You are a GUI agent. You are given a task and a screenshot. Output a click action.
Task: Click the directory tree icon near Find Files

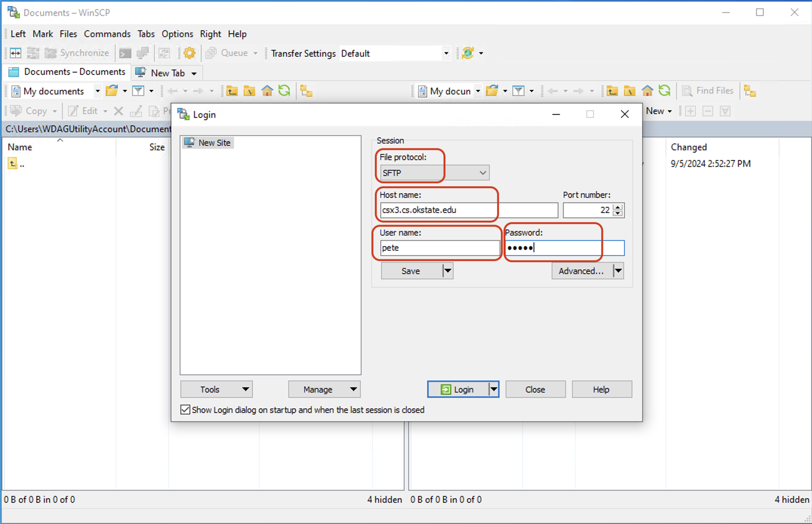point(750,91)
